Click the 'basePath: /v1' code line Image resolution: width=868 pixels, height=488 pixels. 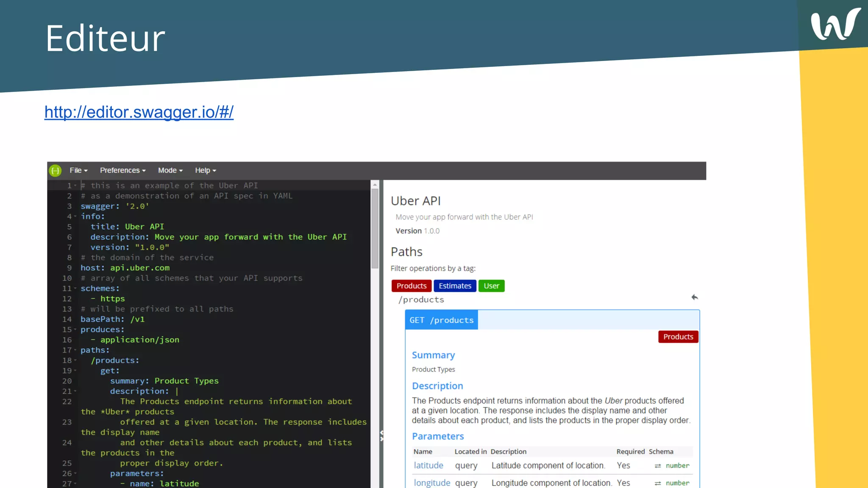coord(113,319)
